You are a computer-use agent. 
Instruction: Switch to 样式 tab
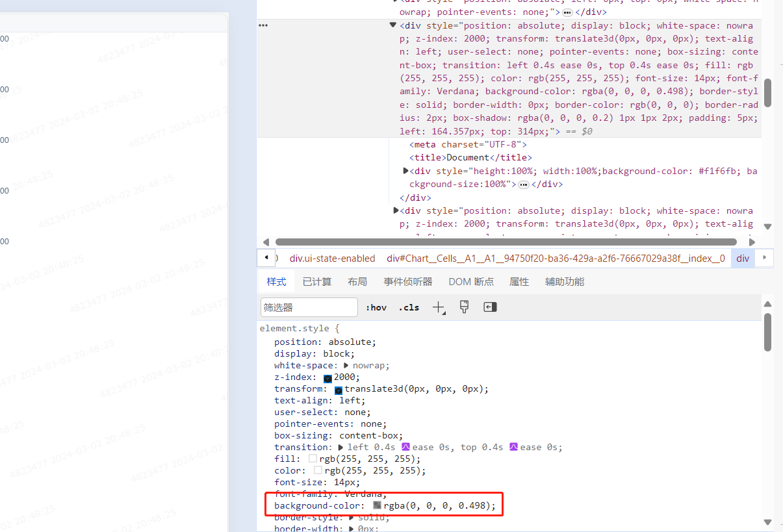pos(276,281)
